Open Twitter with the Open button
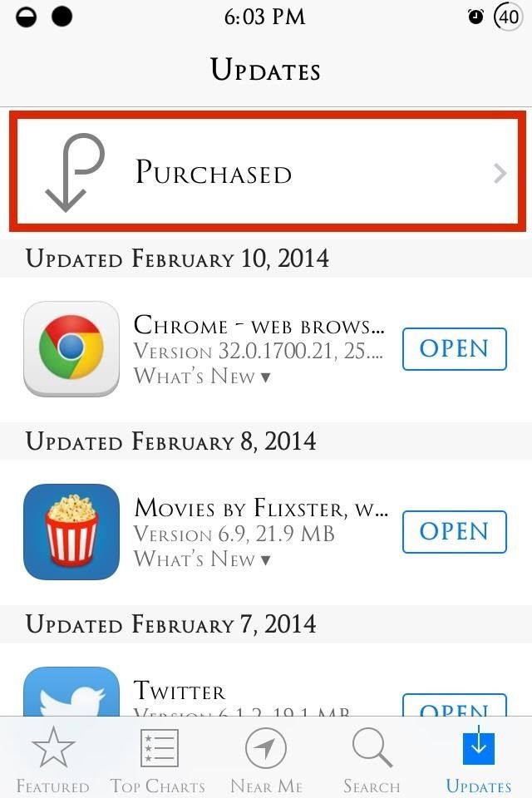 point(454,705)
